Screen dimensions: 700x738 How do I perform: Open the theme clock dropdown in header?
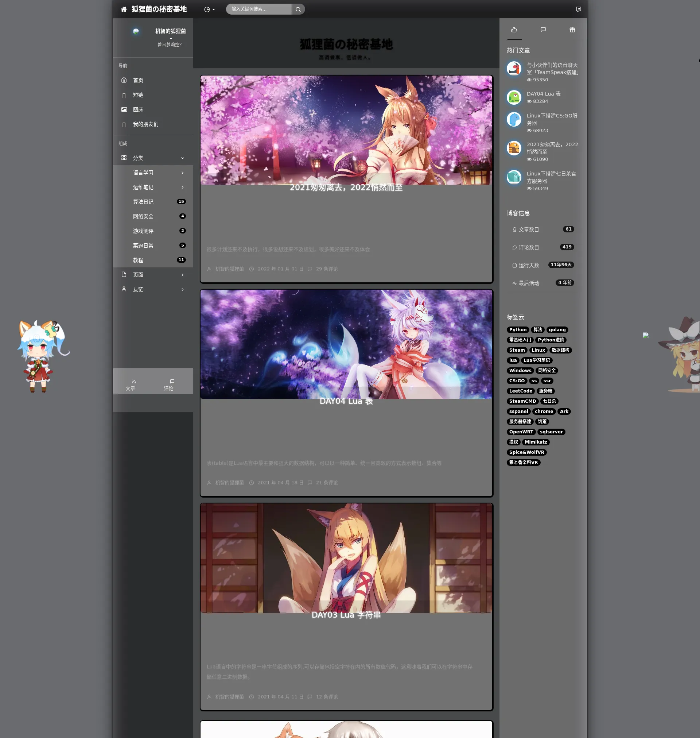coord(209,9)
